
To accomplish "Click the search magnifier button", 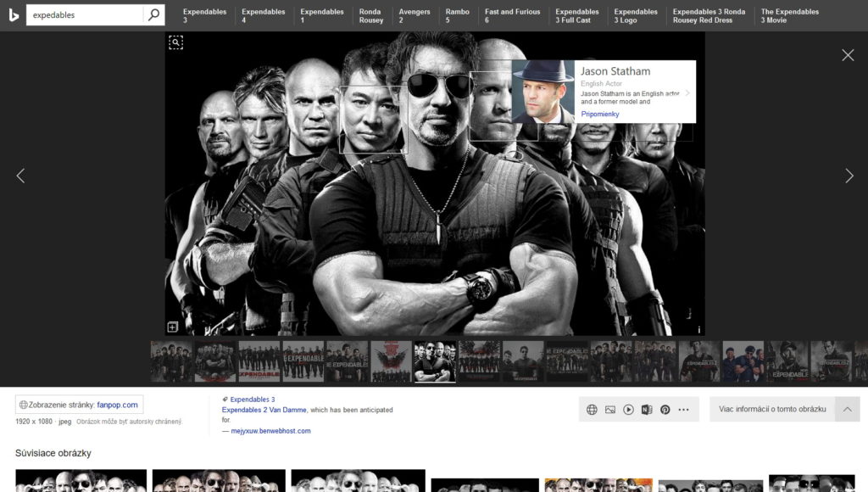I will click(x=153, y=15).
